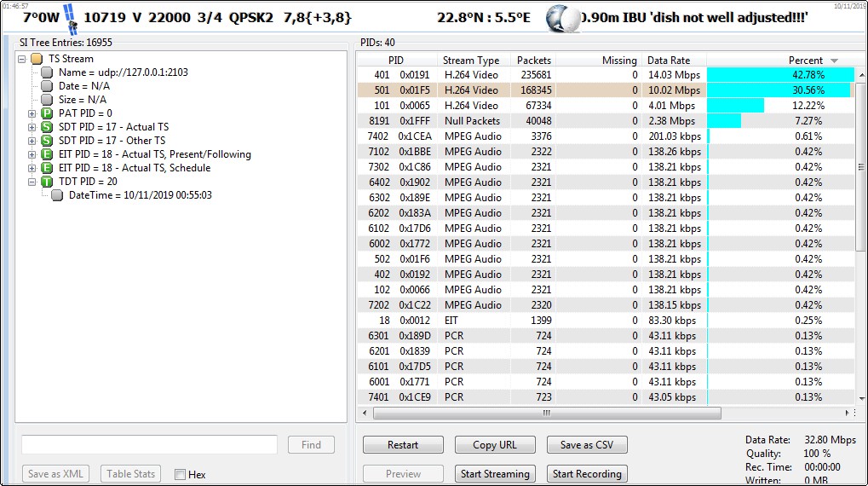Image resolution: width=868 pixels, height=486 pixels.
Task: Expand the PAT PID = 0 node
Action: 32,113
